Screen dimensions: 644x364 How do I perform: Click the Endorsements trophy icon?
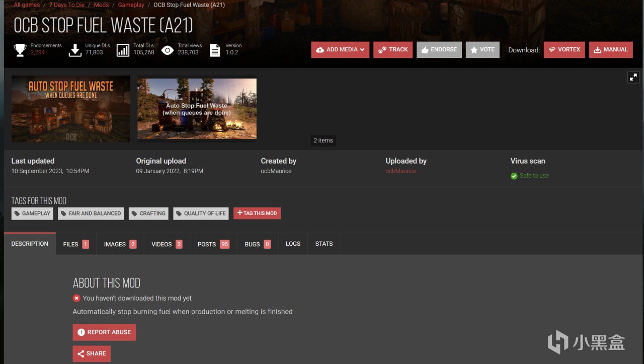pyautogui.click(x=20, y=50)
